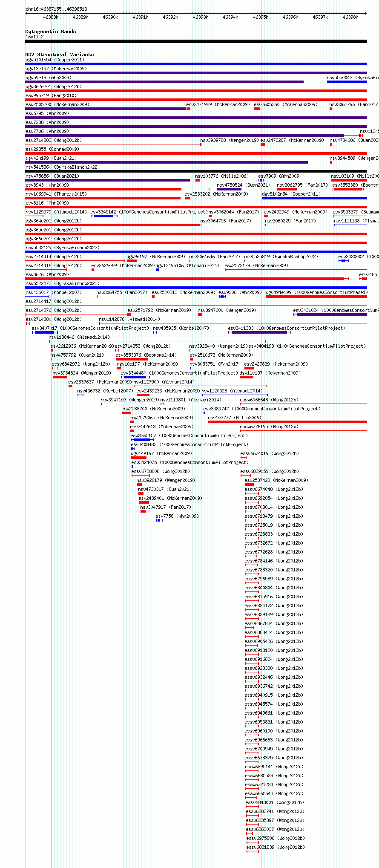Click the esv2471989 (McKernan2009) label

(218, 104)
